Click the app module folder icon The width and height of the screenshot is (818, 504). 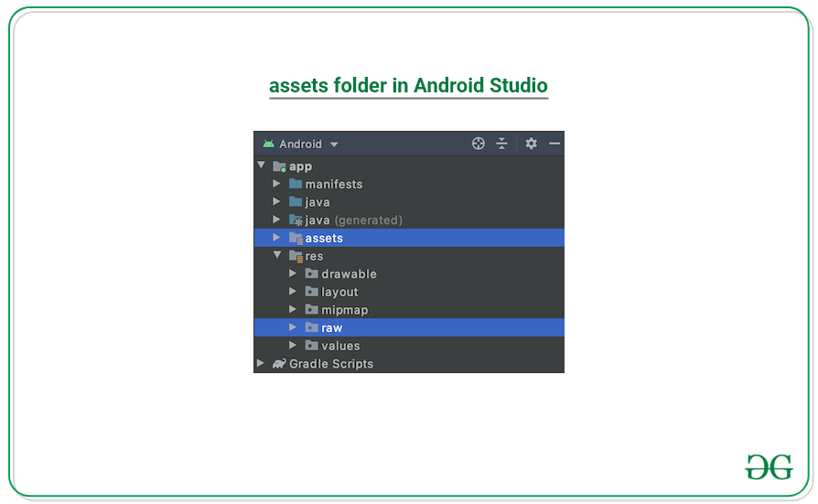(280, 166)
